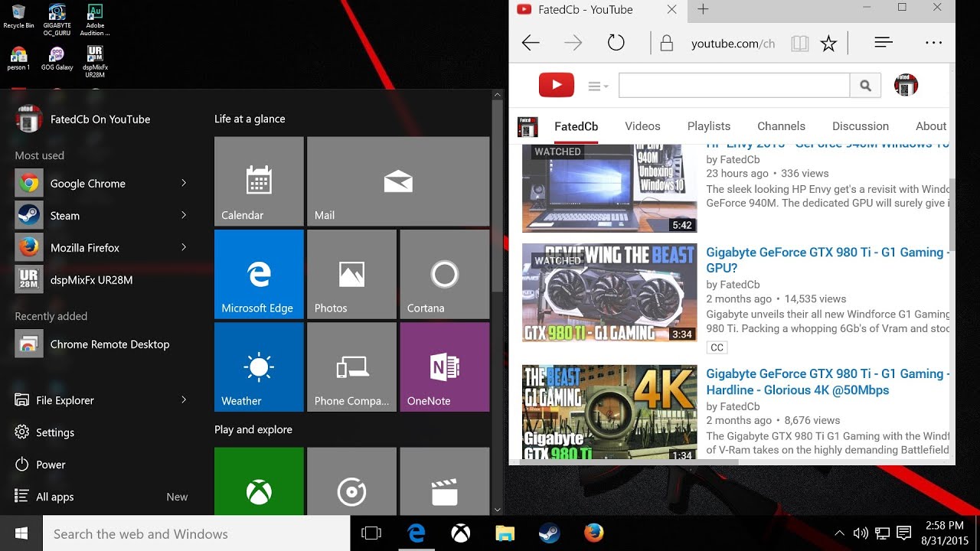The image size is (980, 551).
Task: Click the Windows Start button
Action: point(21,533)
